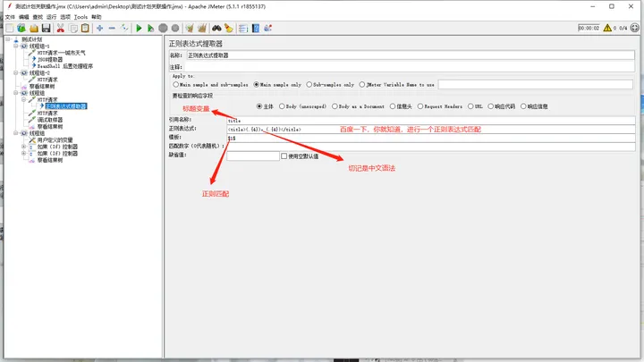Open the 查找 menu
The image size is (644, 362).
point(38,17)
